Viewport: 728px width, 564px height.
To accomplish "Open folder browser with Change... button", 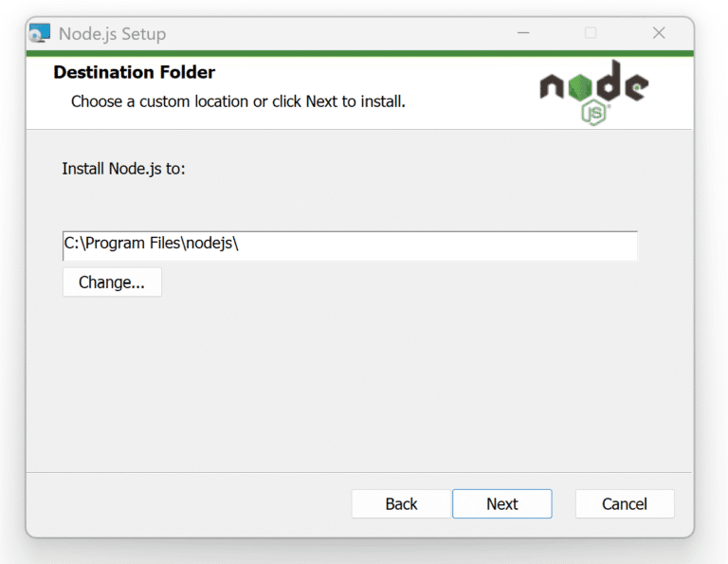I will pyautogui.click(x=112, y=282).
